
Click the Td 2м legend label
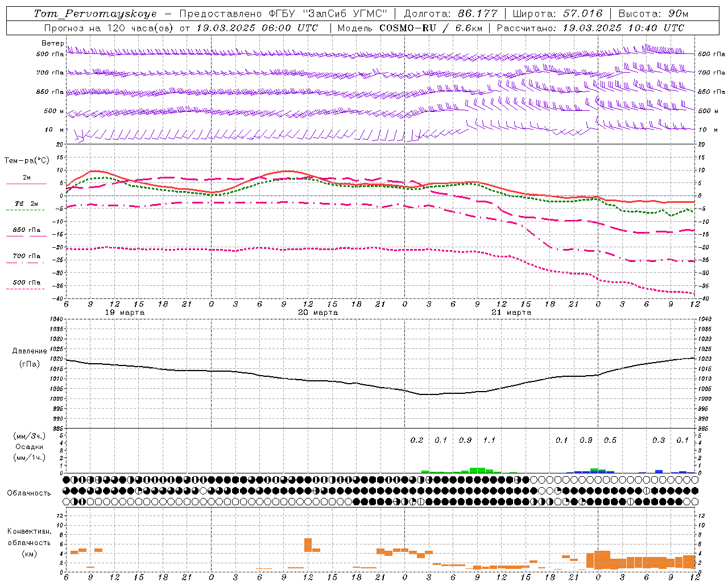[x=26, y=203]
